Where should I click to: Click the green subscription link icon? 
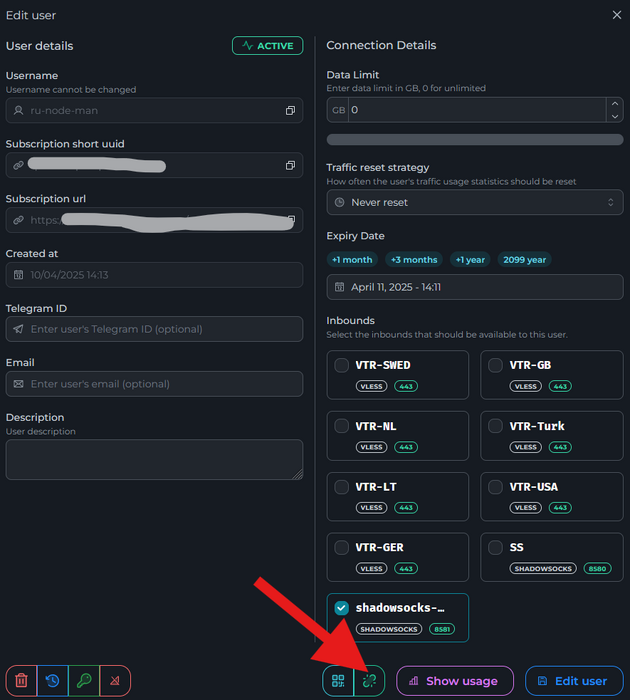point(369,681)
